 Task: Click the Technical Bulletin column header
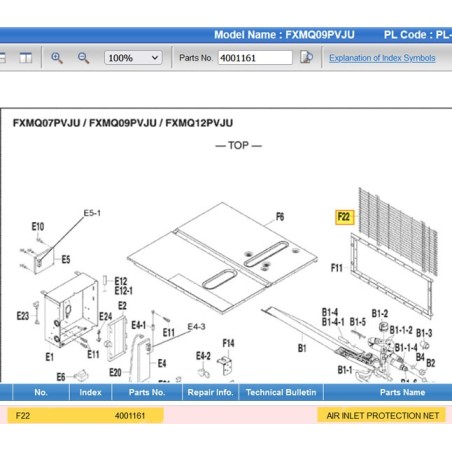281,392
